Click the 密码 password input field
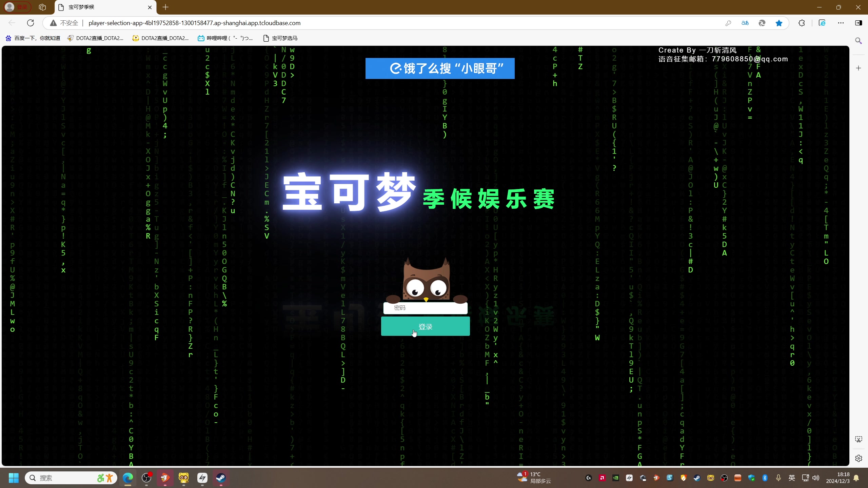868x488 pixels. [x=425, y=308]
